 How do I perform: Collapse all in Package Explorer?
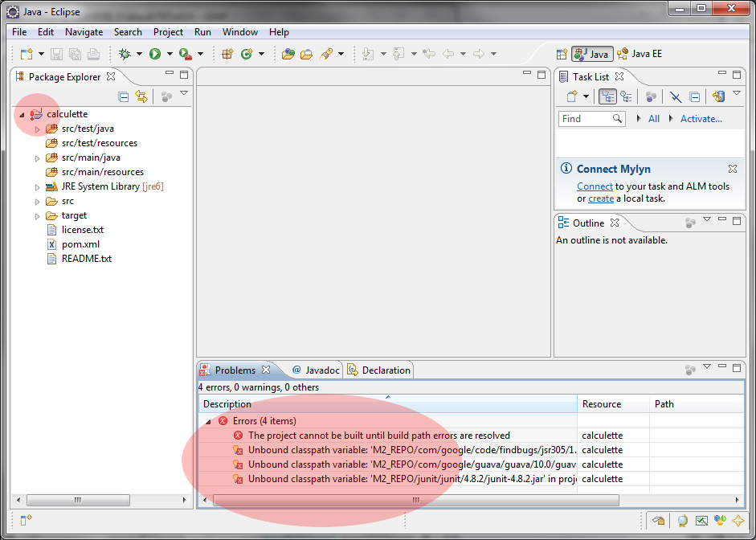[123, 96]
